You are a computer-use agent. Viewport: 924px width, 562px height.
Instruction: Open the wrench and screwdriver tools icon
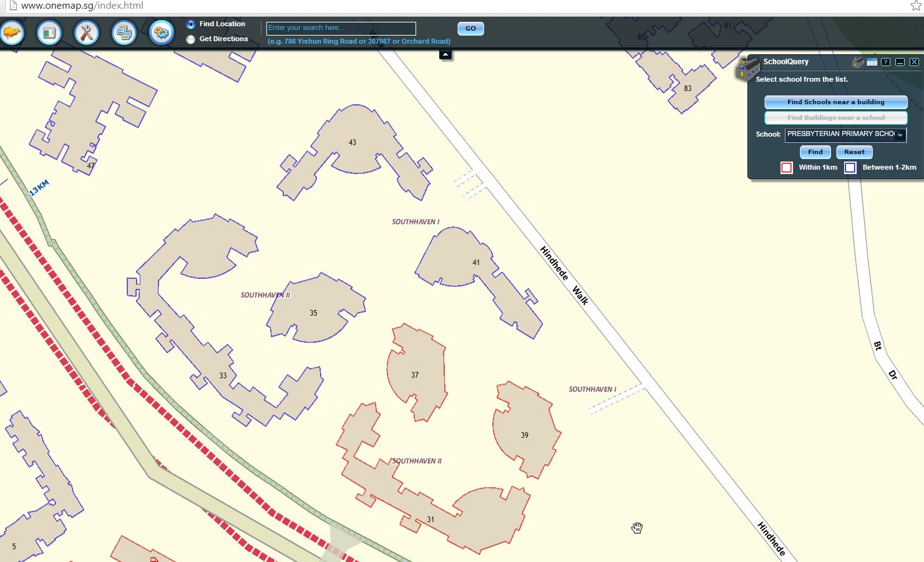87,32
